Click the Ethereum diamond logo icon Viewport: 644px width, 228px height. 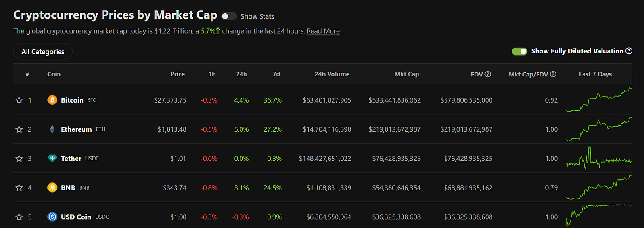click(x=52, y=129)
